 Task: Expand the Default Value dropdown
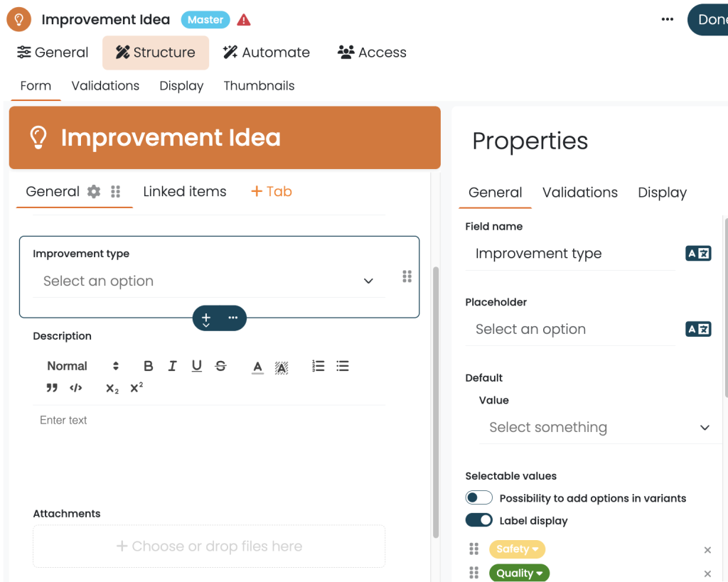click(x=599, y=428)
